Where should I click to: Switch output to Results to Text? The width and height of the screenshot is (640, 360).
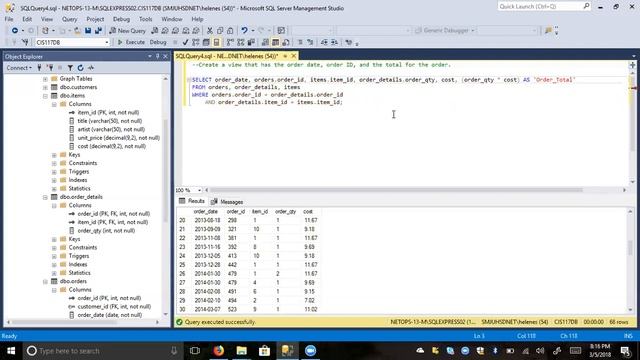coord(265,42)
